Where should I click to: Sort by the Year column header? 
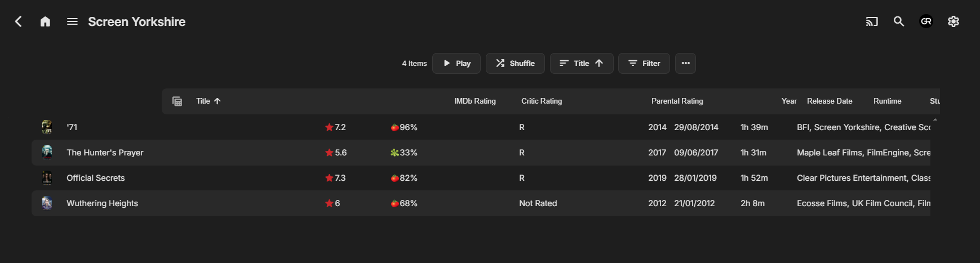pos(789,101)
